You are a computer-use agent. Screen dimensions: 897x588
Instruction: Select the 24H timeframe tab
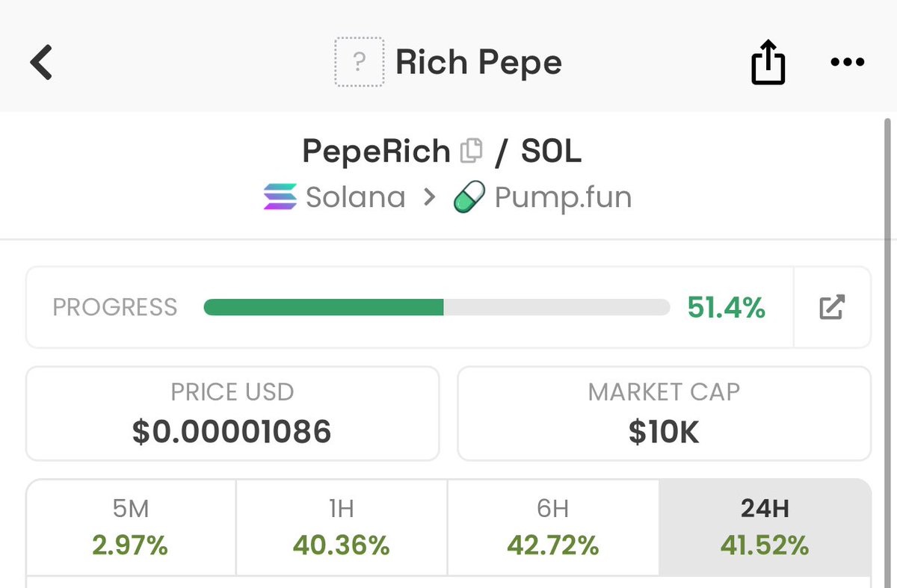[765, 527]
